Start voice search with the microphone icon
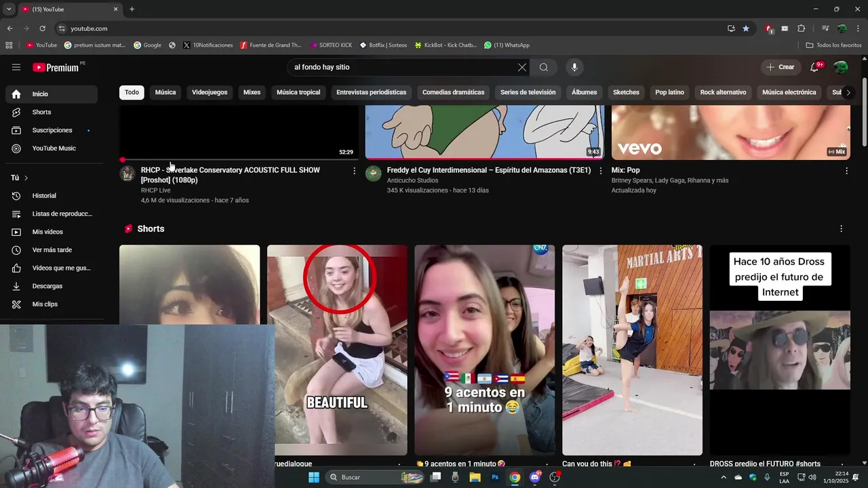This screenshot has width=868, height=488. click(574, 67)
